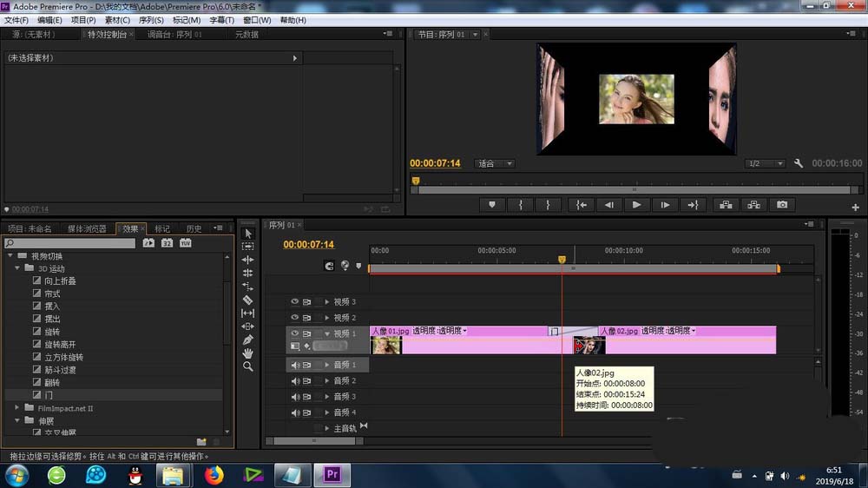
Task: Select the 立方体旋转 transition
Action: (63, 357)
